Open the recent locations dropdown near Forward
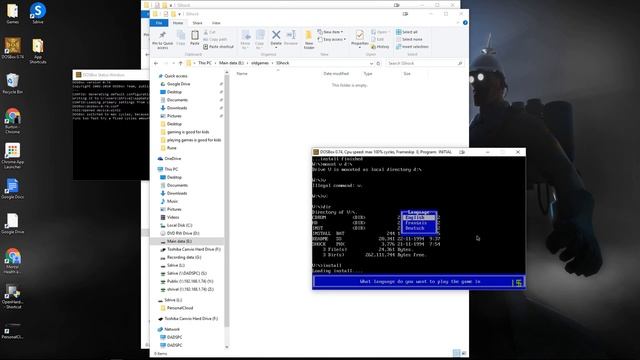 (173, 63)
